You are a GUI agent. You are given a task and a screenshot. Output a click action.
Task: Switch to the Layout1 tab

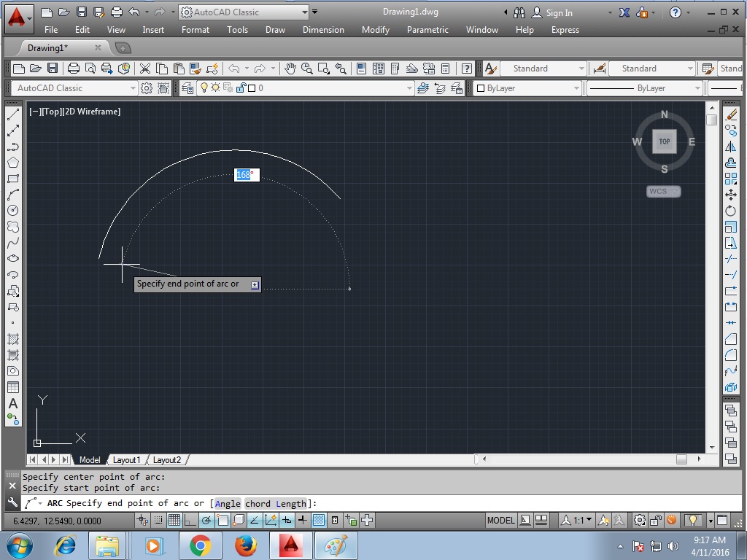pyautogui.click(x=128, y=460)
